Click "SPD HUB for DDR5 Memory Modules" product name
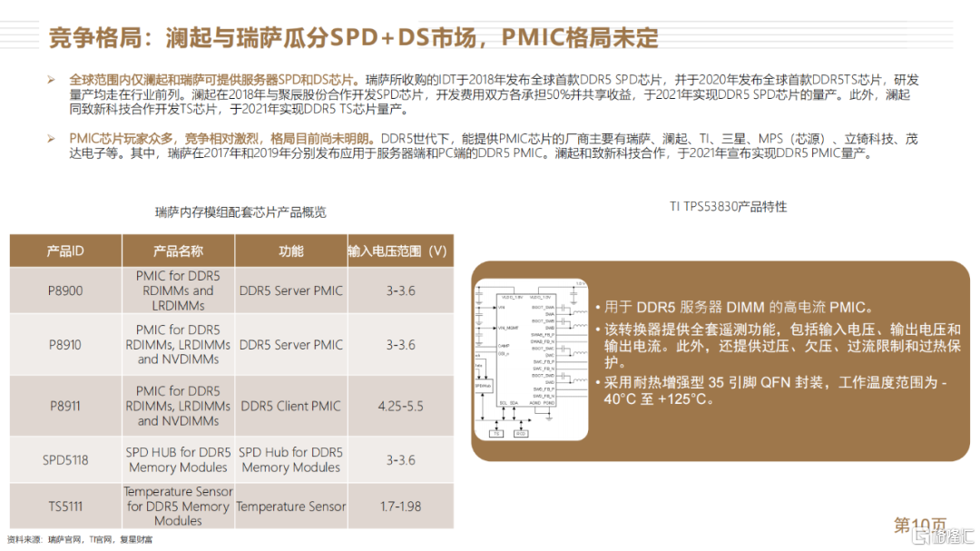This screenshot has height=551, width=980. click(178, 459)
